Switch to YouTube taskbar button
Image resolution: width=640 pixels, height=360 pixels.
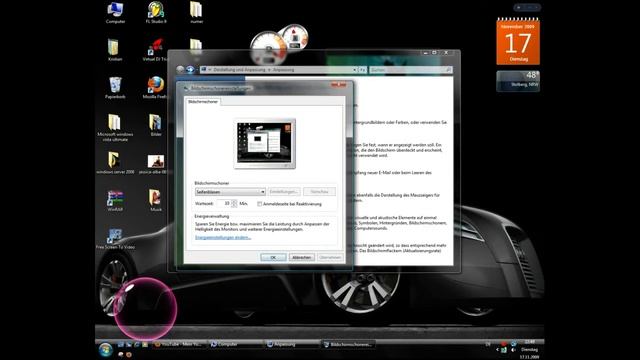click(179, 344)
